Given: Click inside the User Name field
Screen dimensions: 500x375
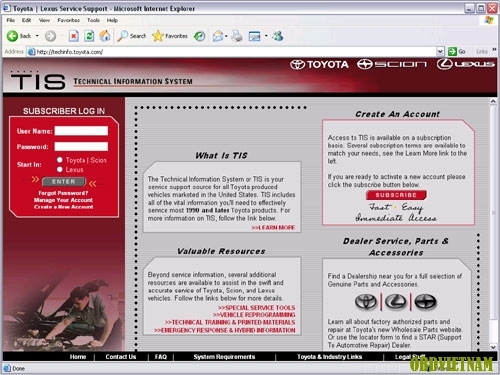Looking at the screenshot, I should pos(81,131).
